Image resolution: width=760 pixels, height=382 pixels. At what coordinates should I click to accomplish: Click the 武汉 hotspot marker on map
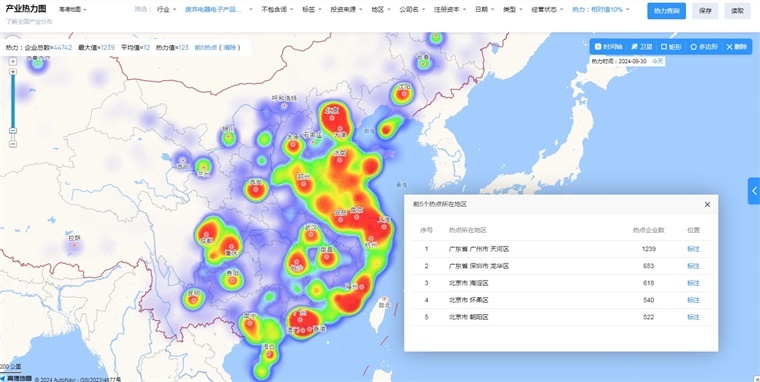click(x=311, y=236)
